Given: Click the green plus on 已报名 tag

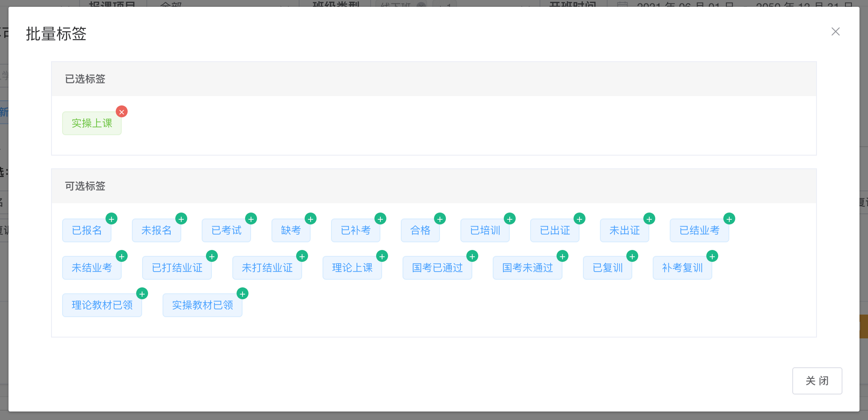Looking at the screenshot, I should coord(111,219).
